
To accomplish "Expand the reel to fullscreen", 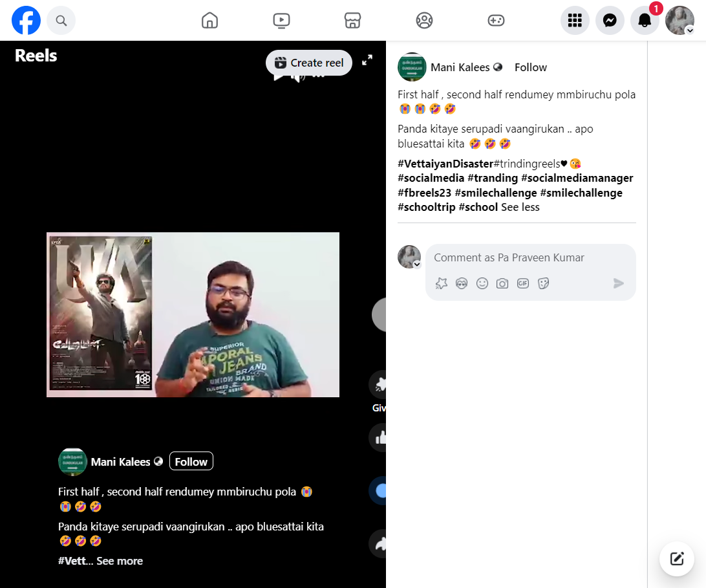I will click(x=367, y=60).
